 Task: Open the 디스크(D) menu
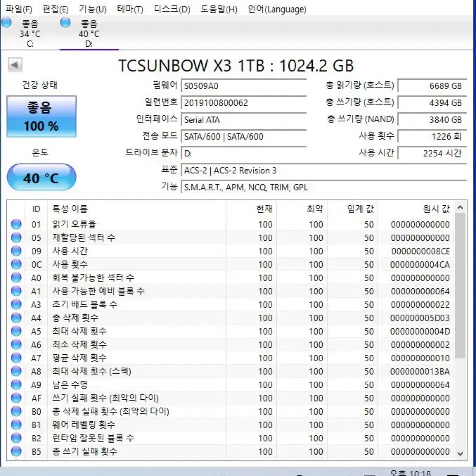(x=172, y=9)
